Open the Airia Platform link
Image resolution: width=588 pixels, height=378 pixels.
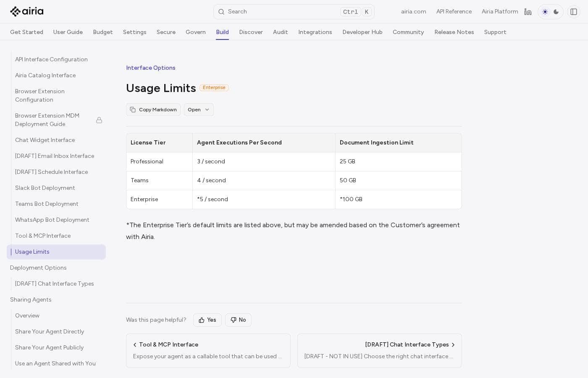click(x=500, y=12)
